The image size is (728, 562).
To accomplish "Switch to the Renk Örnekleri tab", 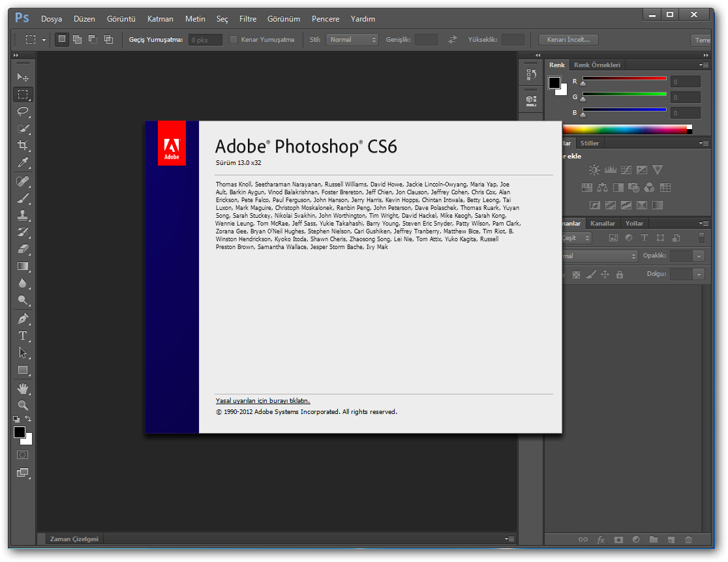I will (x=597, y=65).
